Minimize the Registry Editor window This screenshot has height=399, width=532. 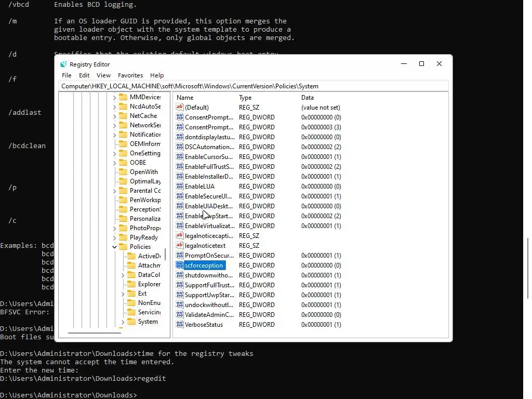coord(404,64)
